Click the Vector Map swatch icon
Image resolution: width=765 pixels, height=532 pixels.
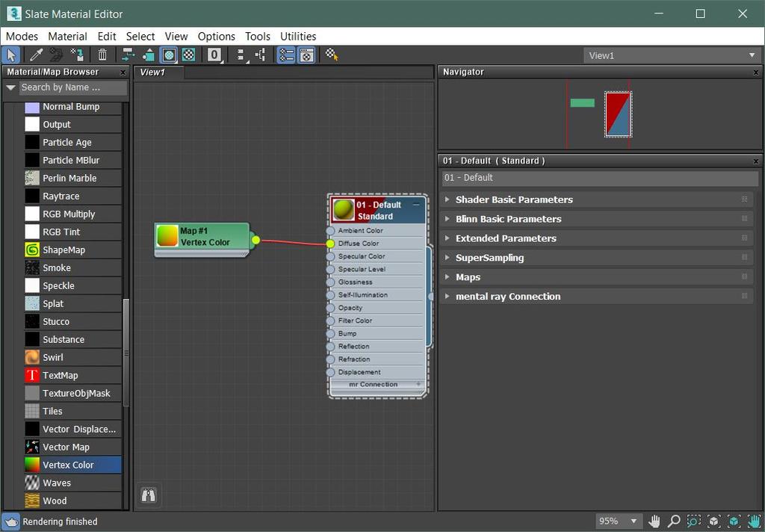pyautogui.click(x=32, y=447)
